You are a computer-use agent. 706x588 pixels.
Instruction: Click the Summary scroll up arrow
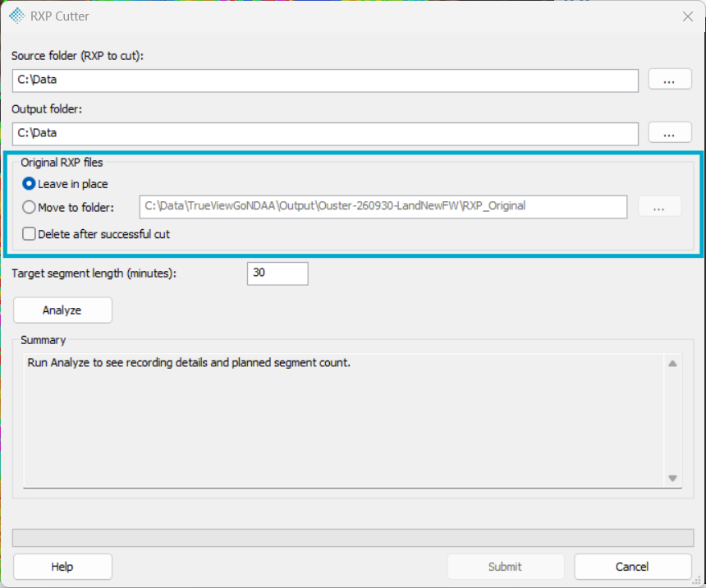tap(672, 364)
